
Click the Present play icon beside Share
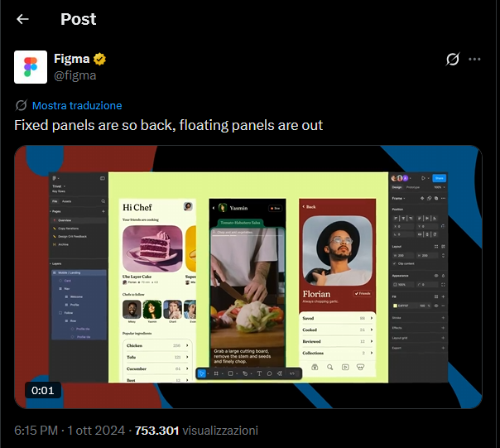[423, 178]
